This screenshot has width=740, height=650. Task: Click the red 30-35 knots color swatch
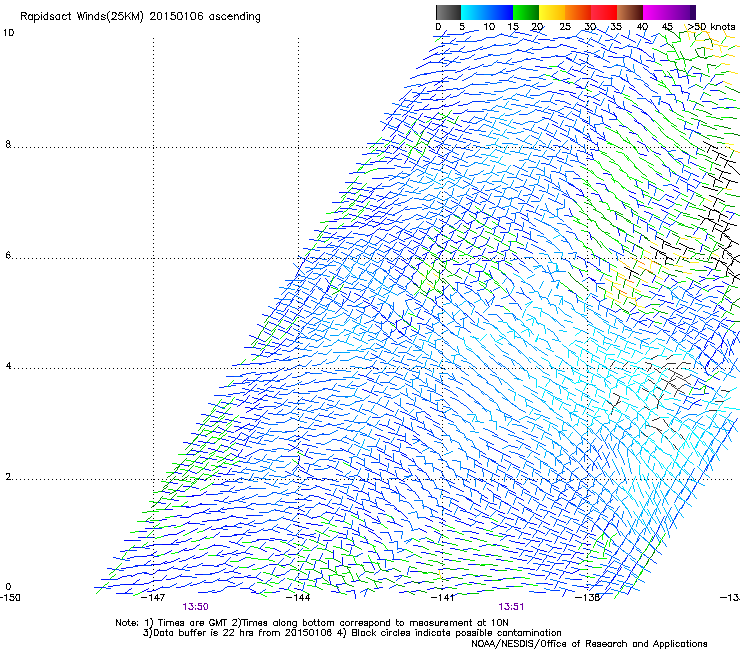tap(604, 12)
